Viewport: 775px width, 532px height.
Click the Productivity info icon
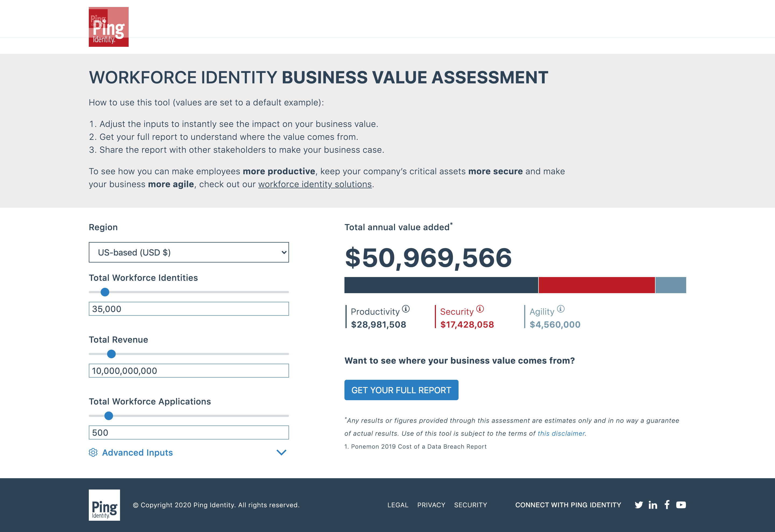pos(406,309)
